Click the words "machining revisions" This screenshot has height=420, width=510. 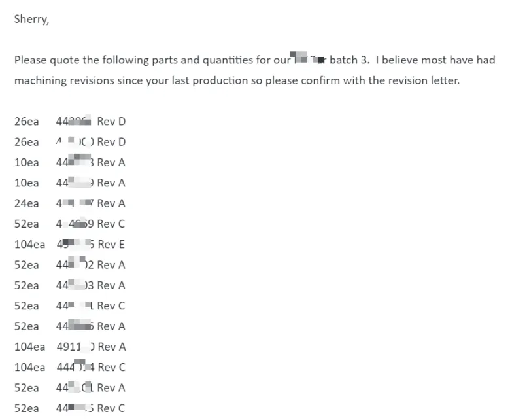pos(64,80)
